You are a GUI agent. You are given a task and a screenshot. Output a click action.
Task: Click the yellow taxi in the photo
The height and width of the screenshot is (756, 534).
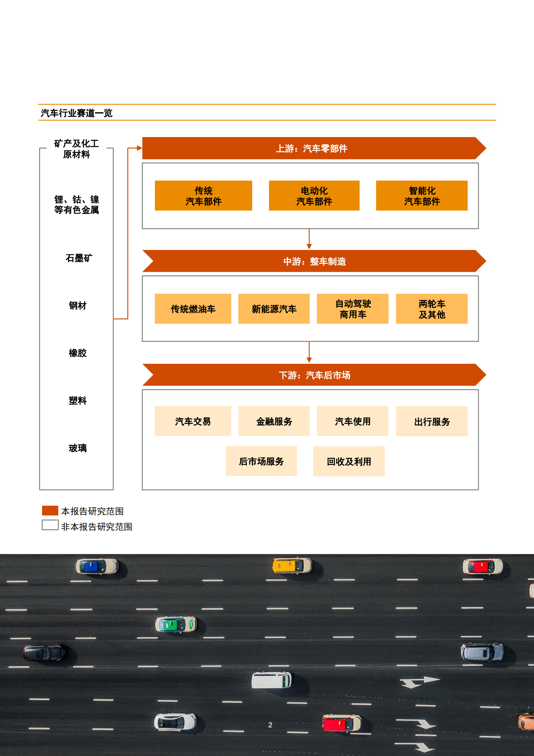point(292,566)
